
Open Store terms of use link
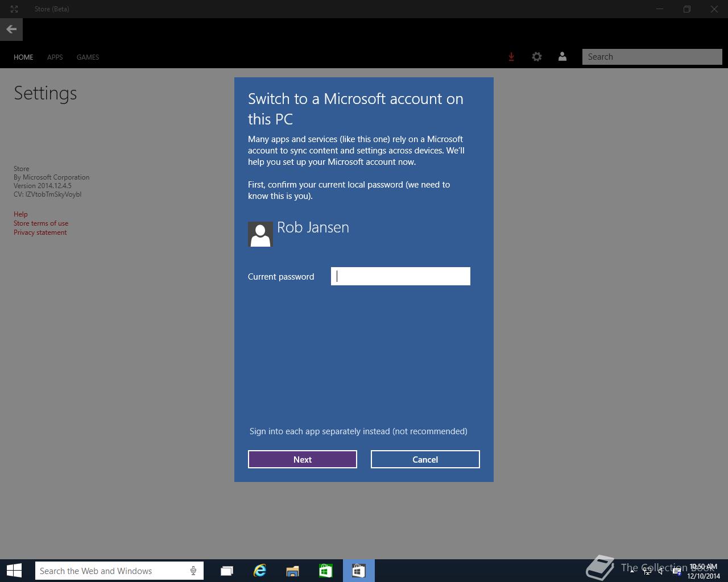click(41, 223)
